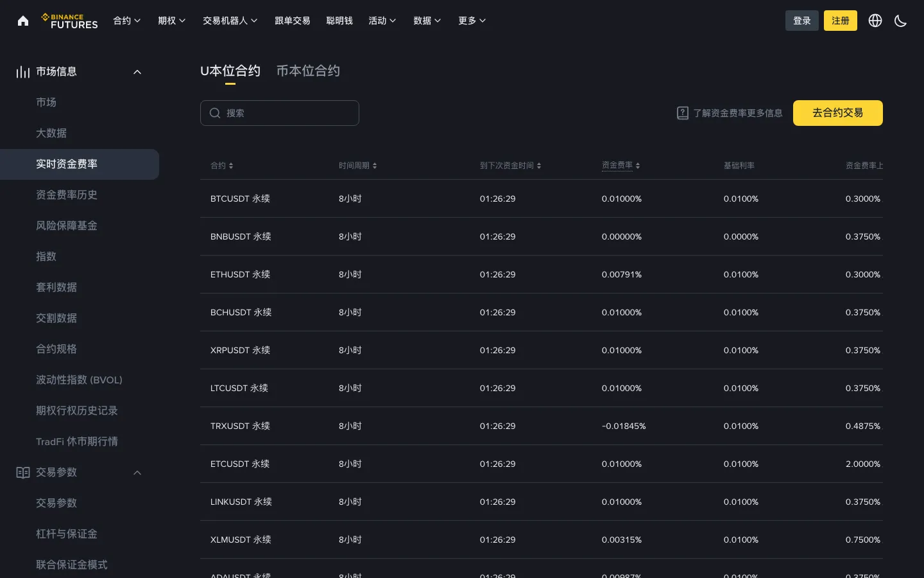Click the 注册 button

pyautogui.click(x=841, y=21)
